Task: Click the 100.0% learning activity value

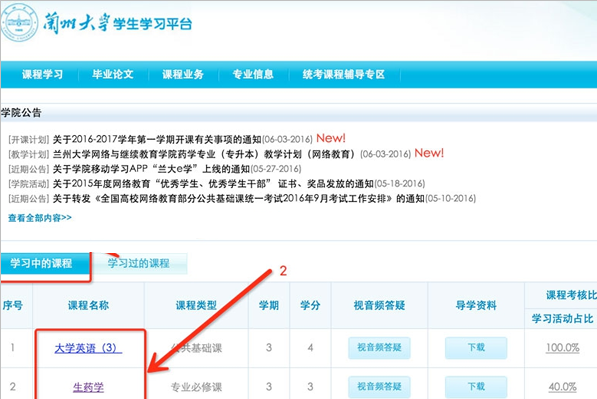Action: pyautogui.click(x=562, y=348)
